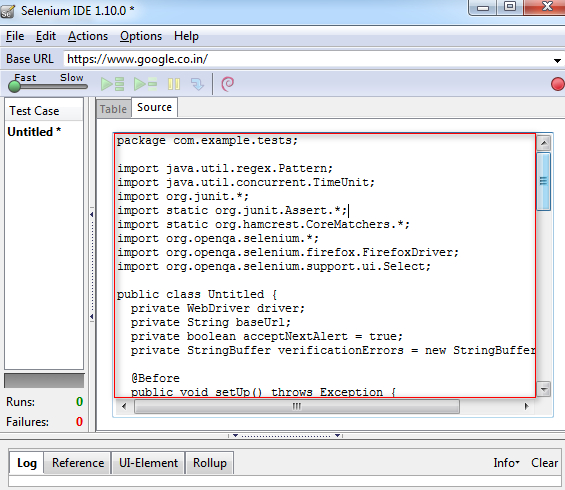Open the Edit menu
Screen dimensions: 565x490
click(46, 36)
